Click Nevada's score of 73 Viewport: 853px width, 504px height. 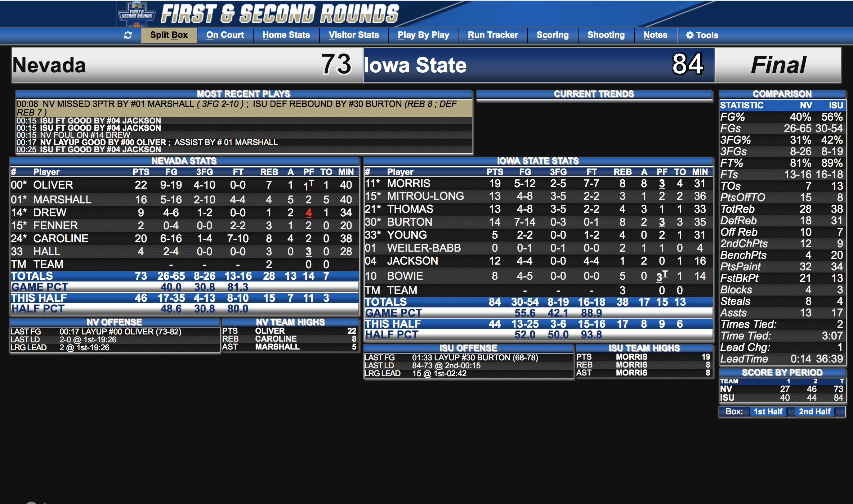point(336,64)
